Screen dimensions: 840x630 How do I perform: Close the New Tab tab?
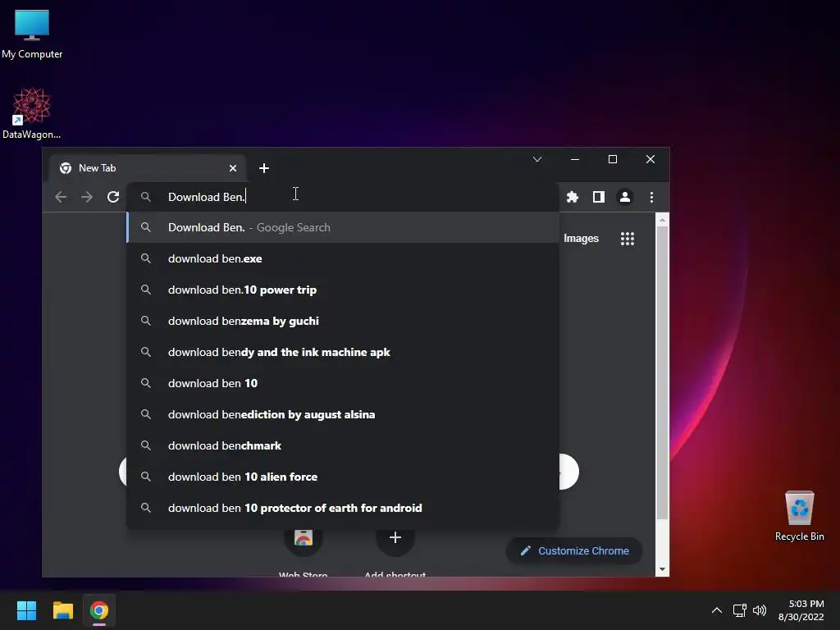click(x=233, y=168)
